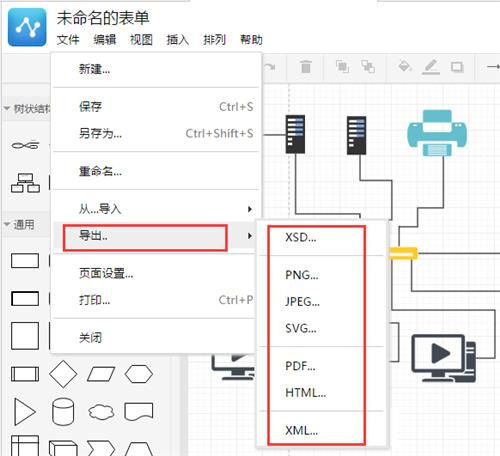Click the redo arrow toolbar icon
The height and width of the screenshot is (456, 500).
coord(270,67)
